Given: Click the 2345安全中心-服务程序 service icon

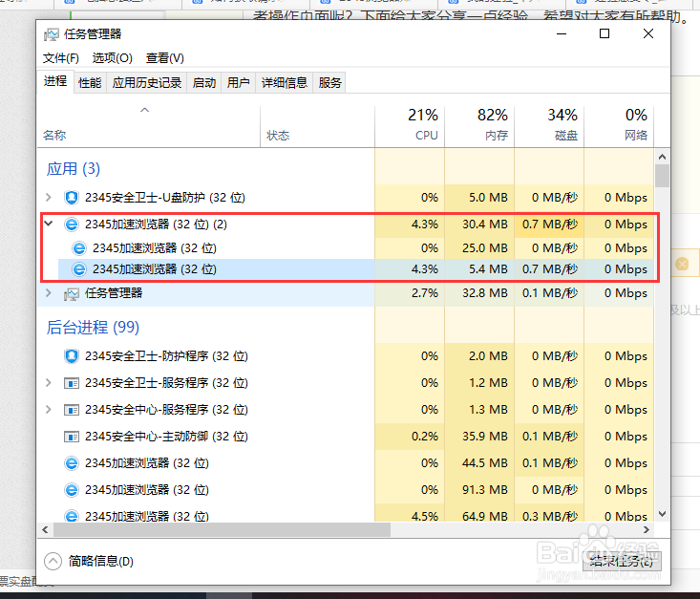Looking at the screenshot, I should [x=72, y=410].
